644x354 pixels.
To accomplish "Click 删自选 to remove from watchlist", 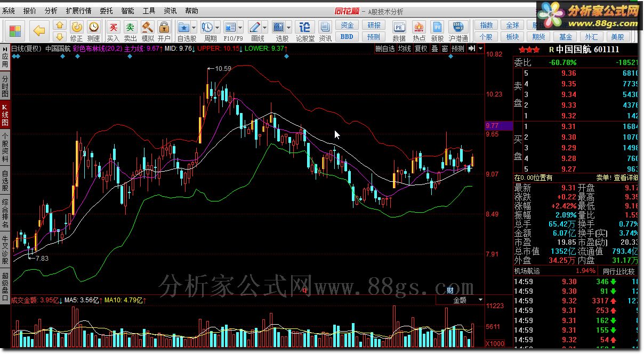I will pyautogui.click(x=385, y=49).
